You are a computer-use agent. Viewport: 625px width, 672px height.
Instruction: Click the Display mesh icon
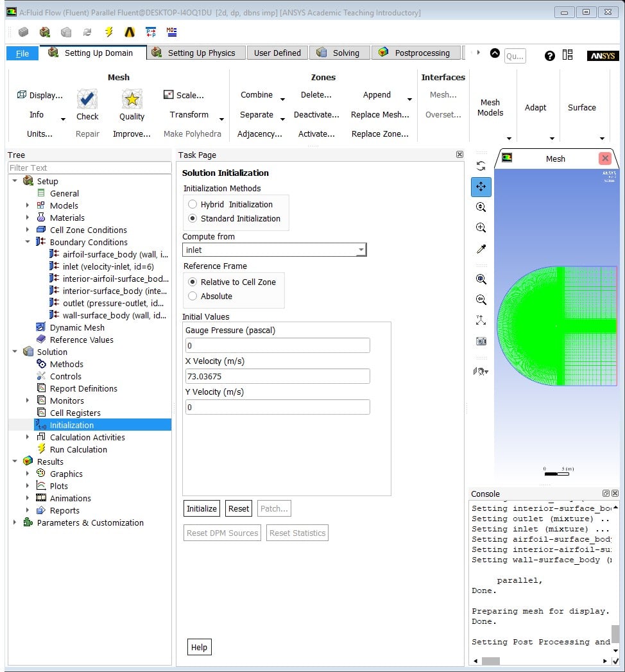21,94
